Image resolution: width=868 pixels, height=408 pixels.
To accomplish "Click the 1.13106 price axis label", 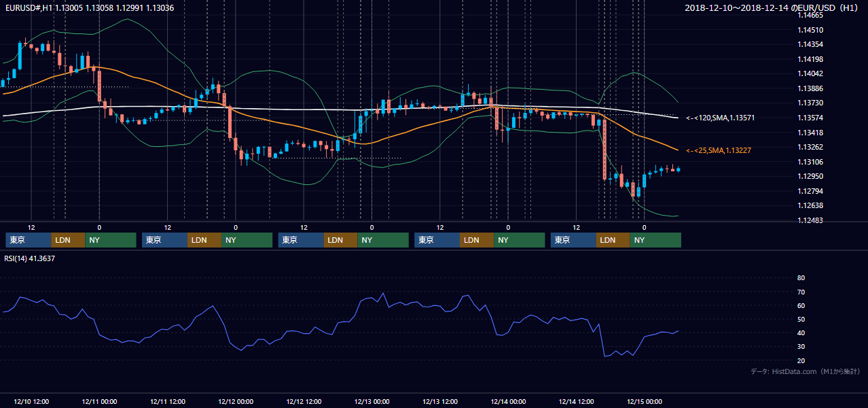I will point(810,162).
